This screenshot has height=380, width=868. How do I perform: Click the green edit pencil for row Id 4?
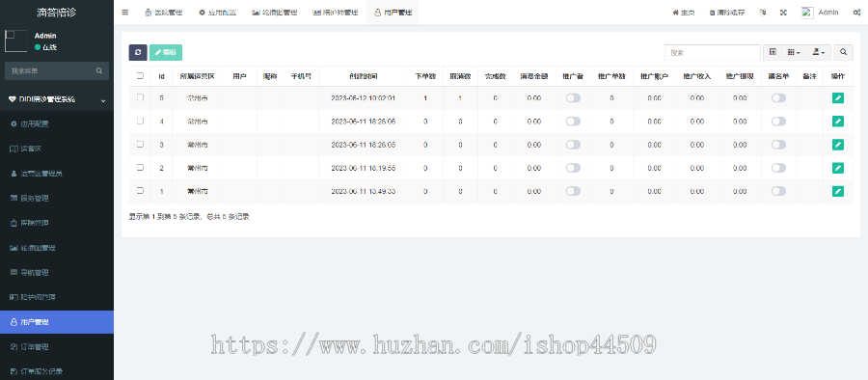[x=838, y=122]
